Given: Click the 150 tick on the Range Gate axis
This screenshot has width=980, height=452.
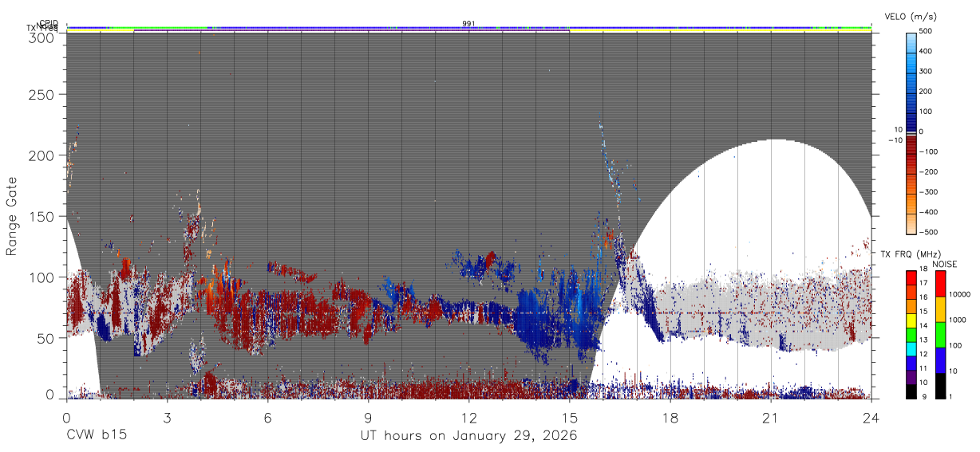Looking at the screenshot, I should [41, 216].
